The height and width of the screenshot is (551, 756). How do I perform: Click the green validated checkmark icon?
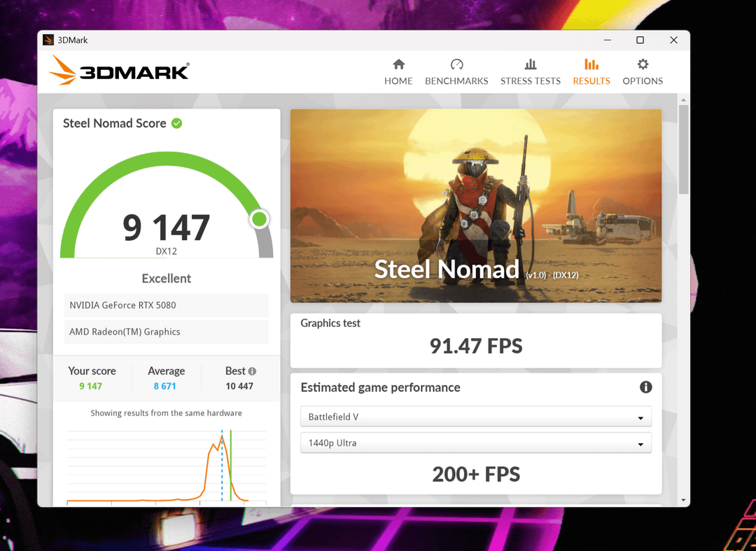tap(177, 123)
